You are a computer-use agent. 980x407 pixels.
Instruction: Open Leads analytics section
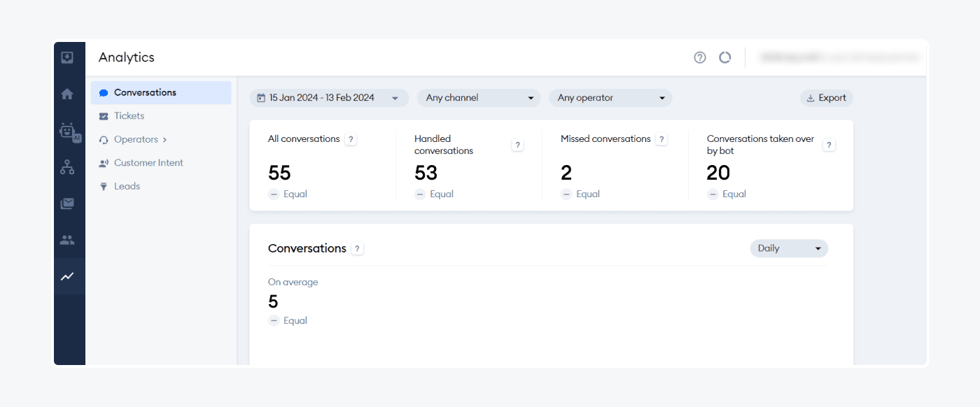tap(127, 186)
